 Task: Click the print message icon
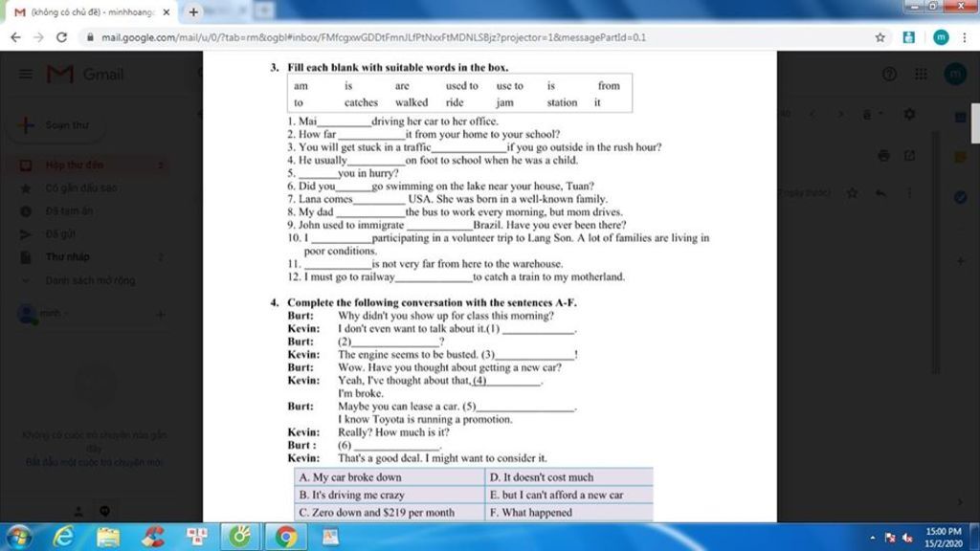pos(883,156)
